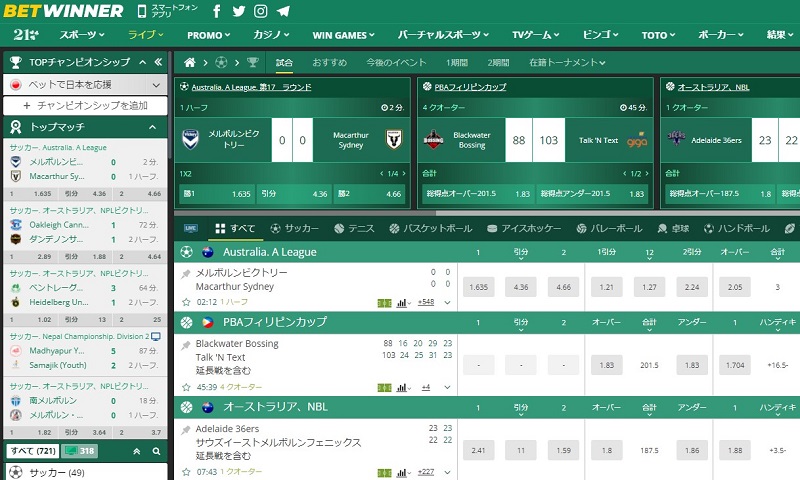
Task: Go to previous market with 1/2 left arrow
Action: 624,173
